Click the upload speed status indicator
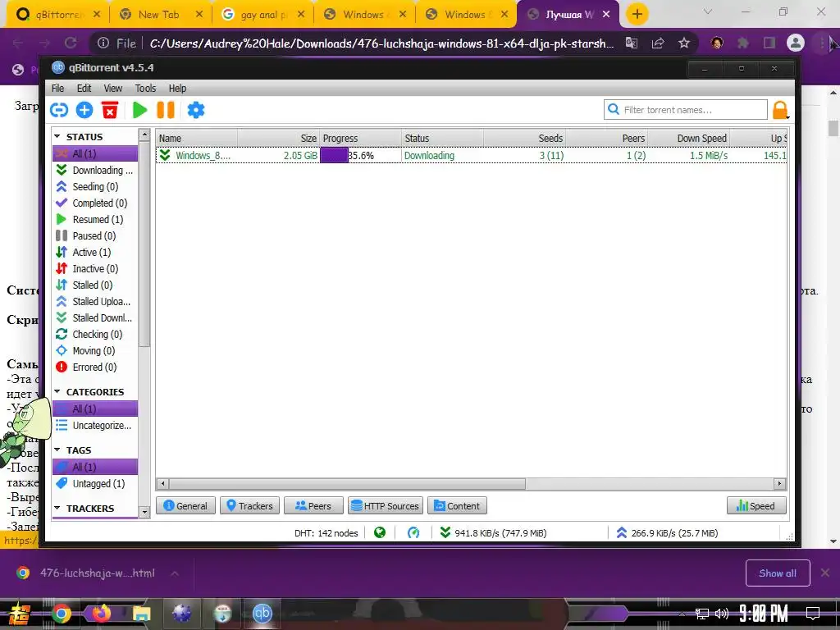The width and height of the screenshot is (840, 630). pos(667,533)
